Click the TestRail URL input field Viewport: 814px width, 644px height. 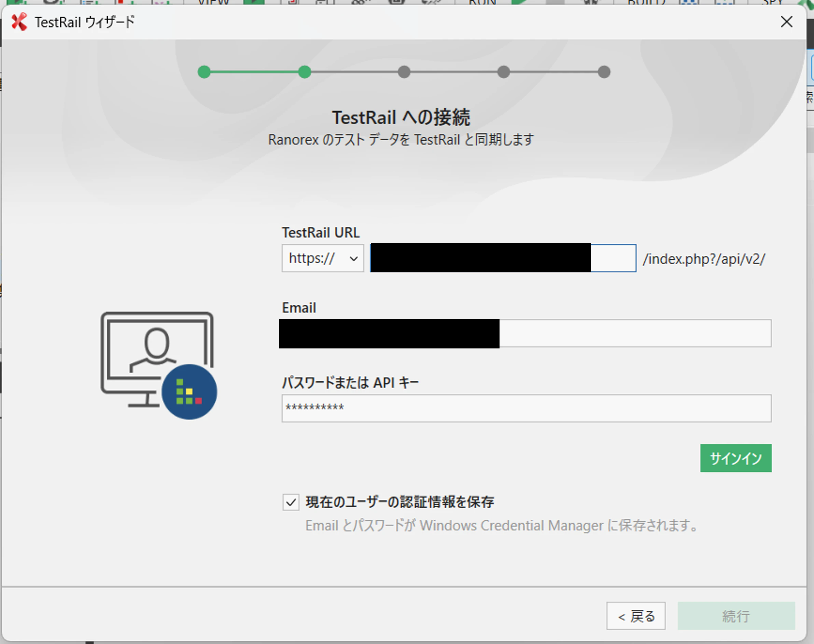tap(503, 258)
